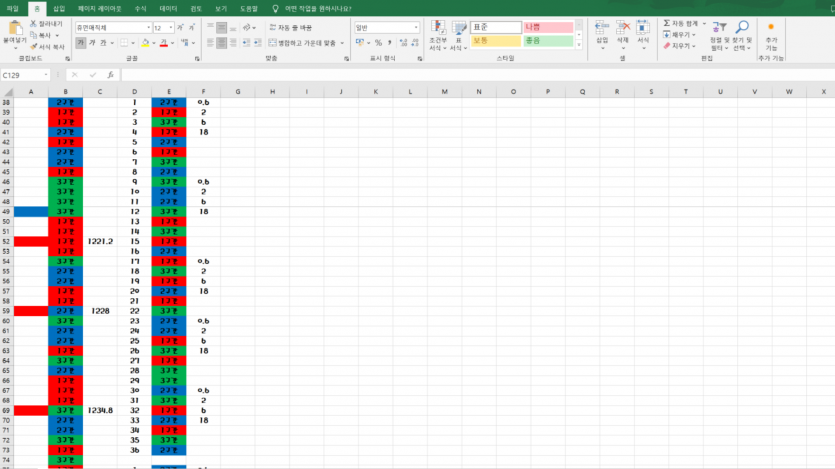Select blue-filled cell A49
The height and width of the screenshot is (469, 835).
point(31,211)
